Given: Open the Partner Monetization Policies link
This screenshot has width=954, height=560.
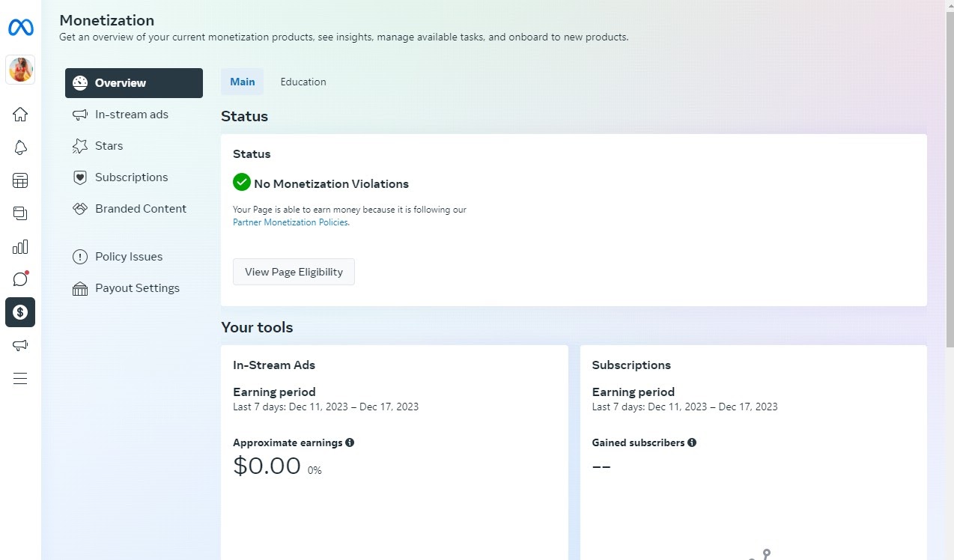Looking at the screenshot, I should pyautogui.click(x=291, y=222).
